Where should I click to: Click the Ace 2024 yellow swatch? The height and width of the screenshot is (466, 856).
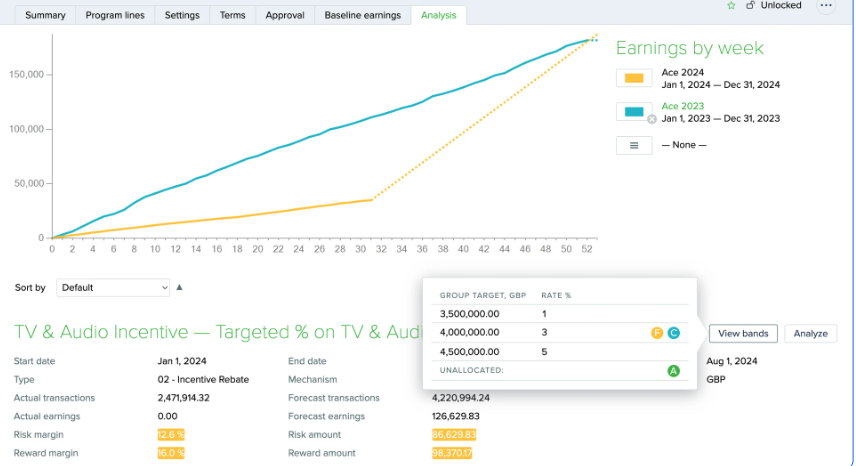(634, 78)
